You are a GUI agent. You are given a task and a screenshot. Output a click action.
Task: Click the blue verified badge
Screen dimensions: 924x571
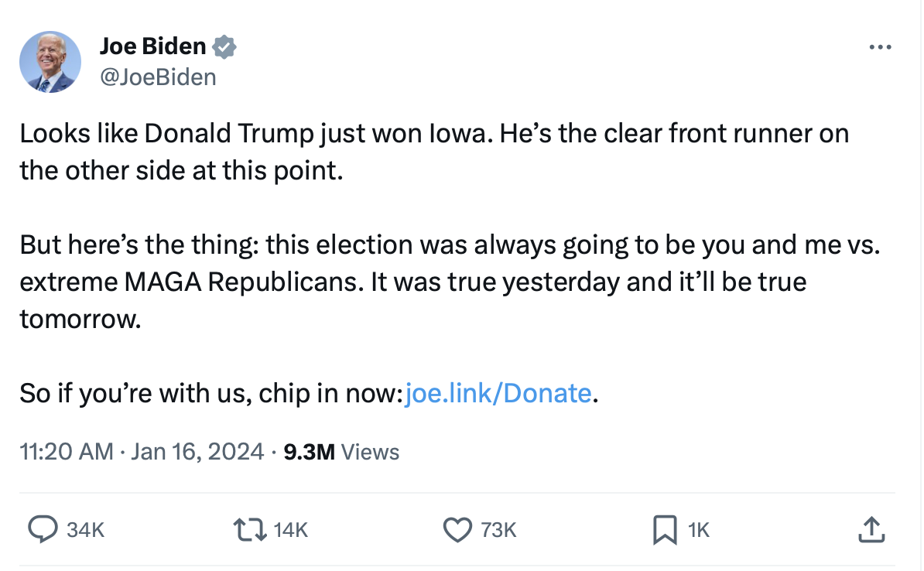224,47
